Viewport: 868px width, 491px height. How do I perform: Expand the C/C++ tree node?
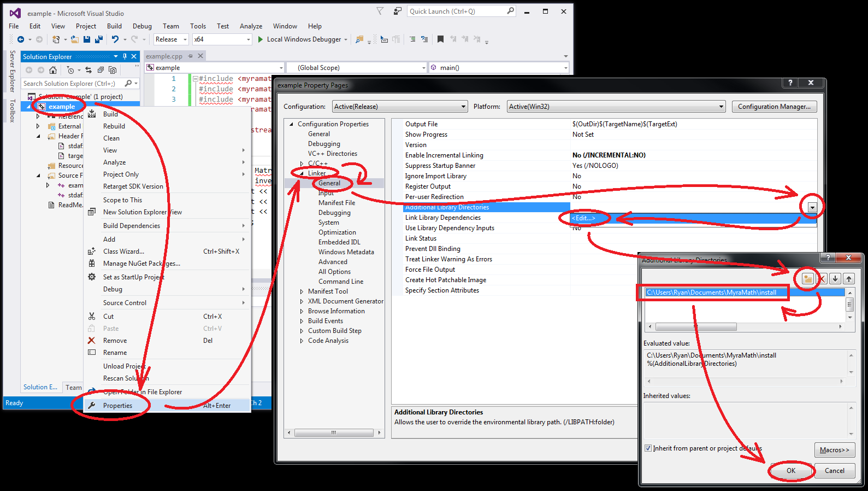[x=302, y=163]
